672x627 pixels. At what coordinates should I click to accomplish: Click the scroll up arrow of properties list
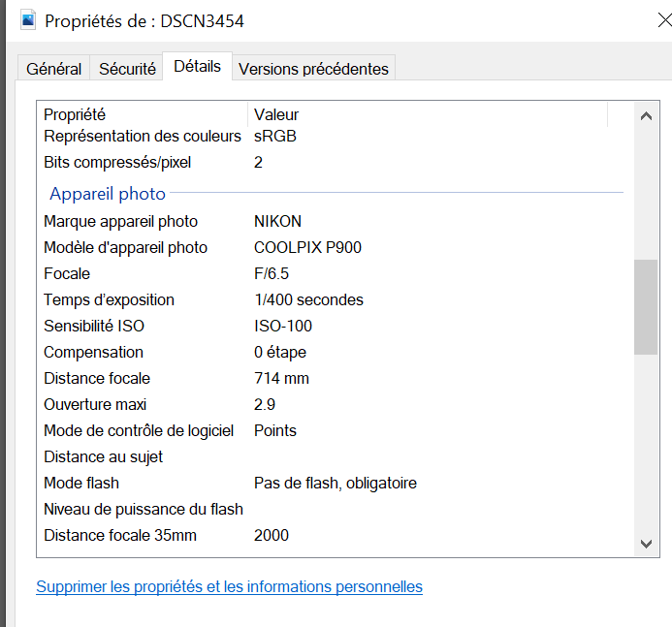(646, 115)
